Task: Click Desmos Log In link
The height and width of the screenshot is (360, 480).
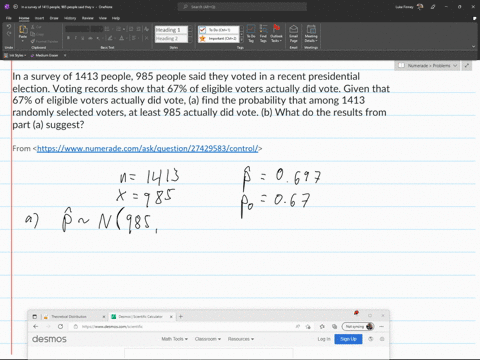Action: click(x=324, y=339)
